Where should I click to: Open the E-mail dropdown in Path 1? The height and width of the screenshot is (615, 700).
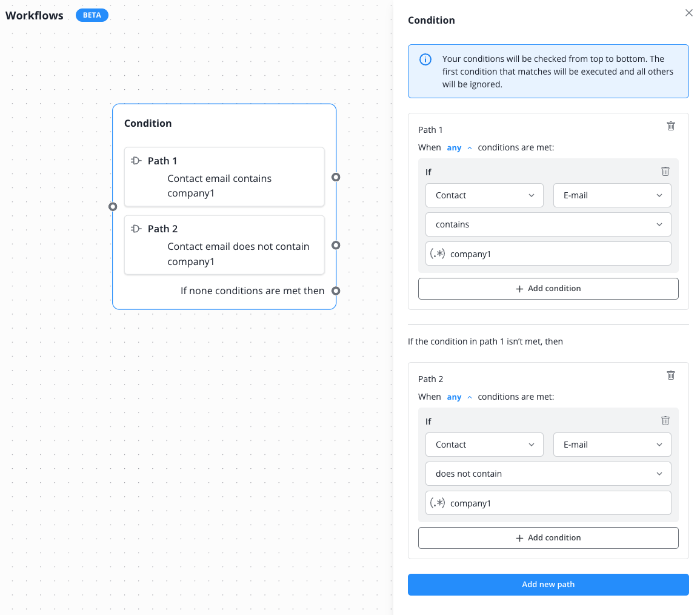(612, 195)
